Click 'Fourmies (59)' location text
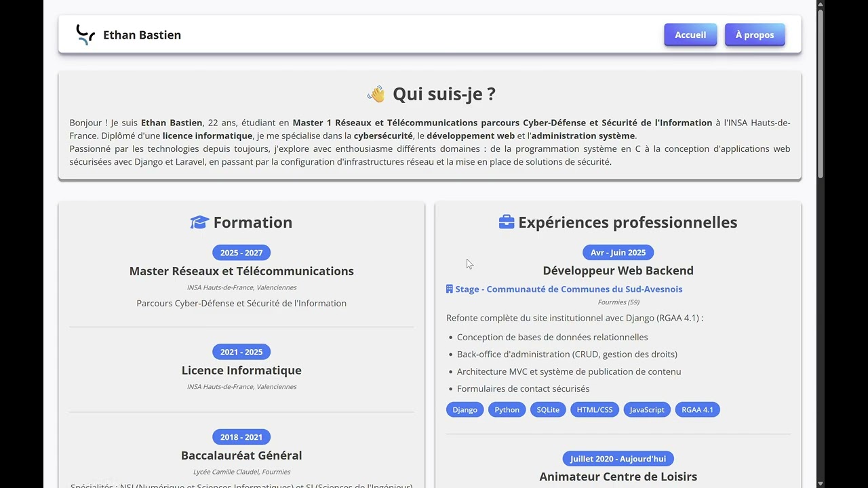This screenshot has height=488, width=868. pos(618,302)
